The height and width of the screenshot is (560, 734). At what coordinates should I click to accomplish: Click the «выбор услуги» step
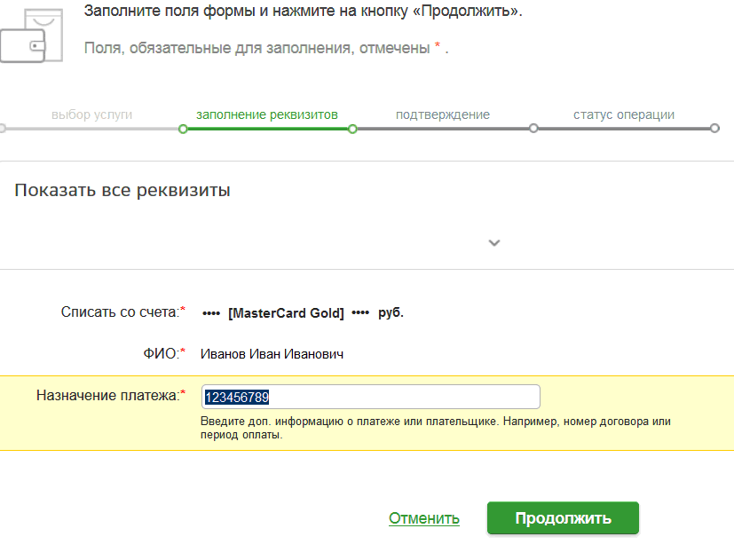[x=91, y=114]
